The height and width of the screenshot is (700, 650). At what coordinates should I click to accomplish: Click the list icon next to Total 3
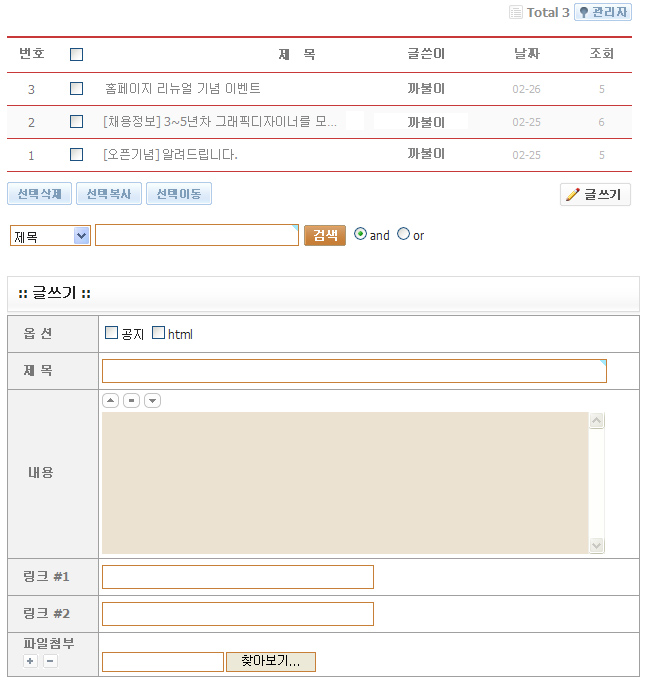pos(516,12)
